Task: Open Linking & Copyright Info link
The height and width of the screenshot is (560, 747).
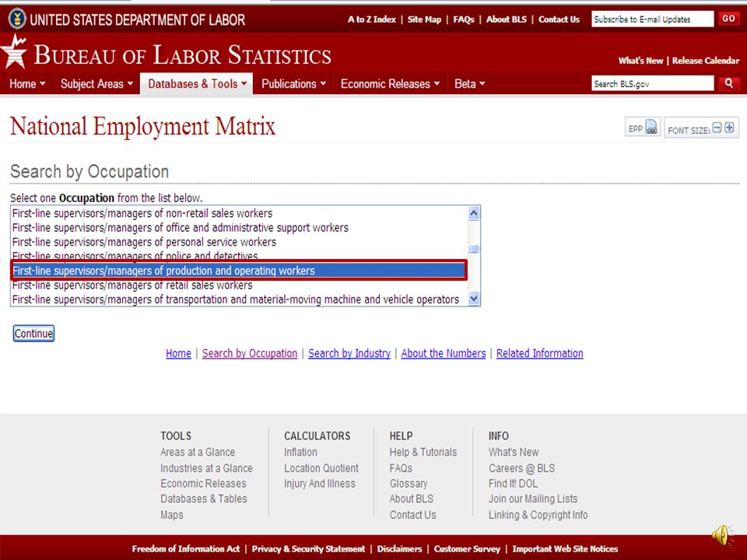Action: [x=538, y=515]
